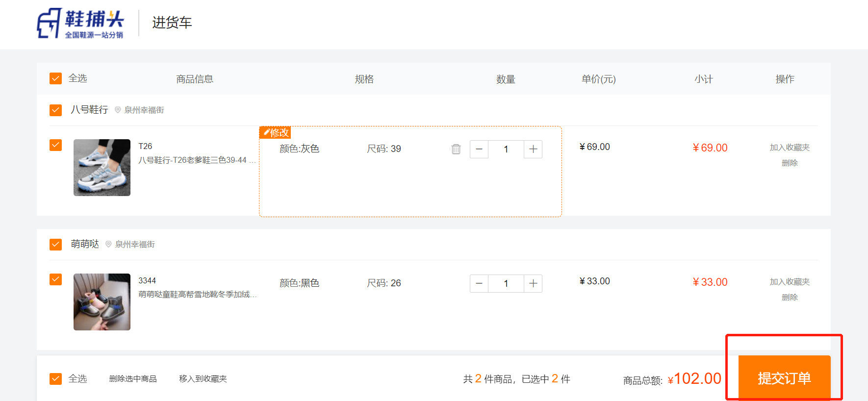
Task: Click the 鞋捕头 site logo
Action: coord(81,23)
